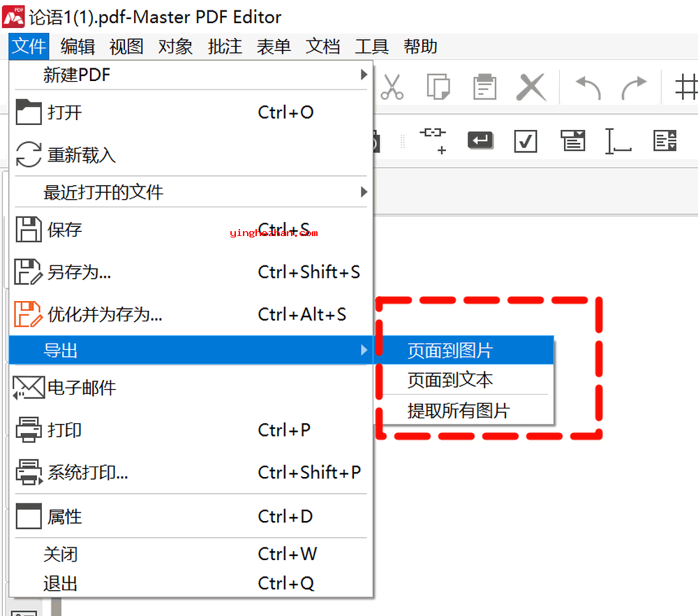
Task: Click the System Print printer icon
Action: click(29, 472)
